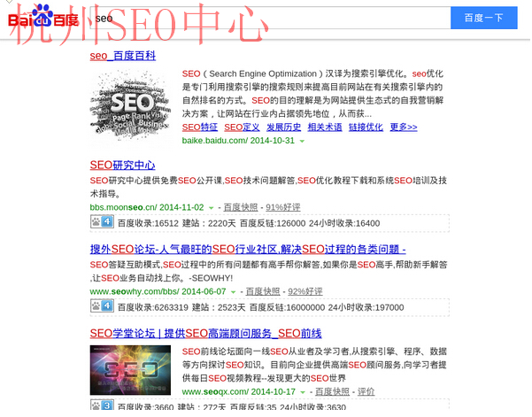Click baike.baidu.com/ 2014-10-31 URL text
The width and height of the screenshot is (532, 417).
click(x=238, y=141)
